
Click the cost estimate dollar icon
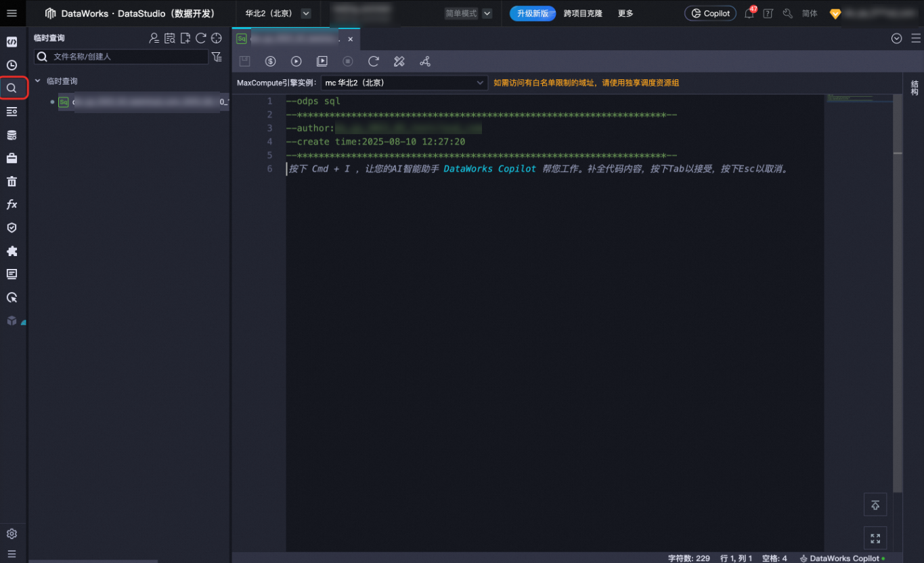point(271,61)
